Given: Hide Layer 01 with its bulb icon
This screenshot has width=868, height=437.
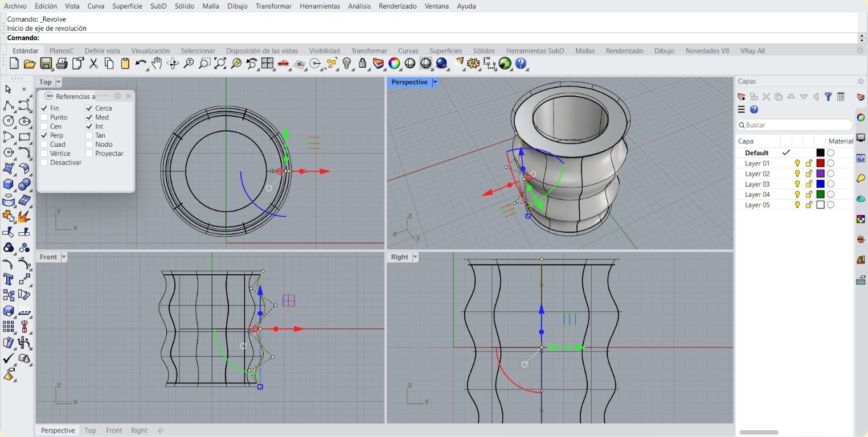Looking at the screenshot, I should point(797,163).
